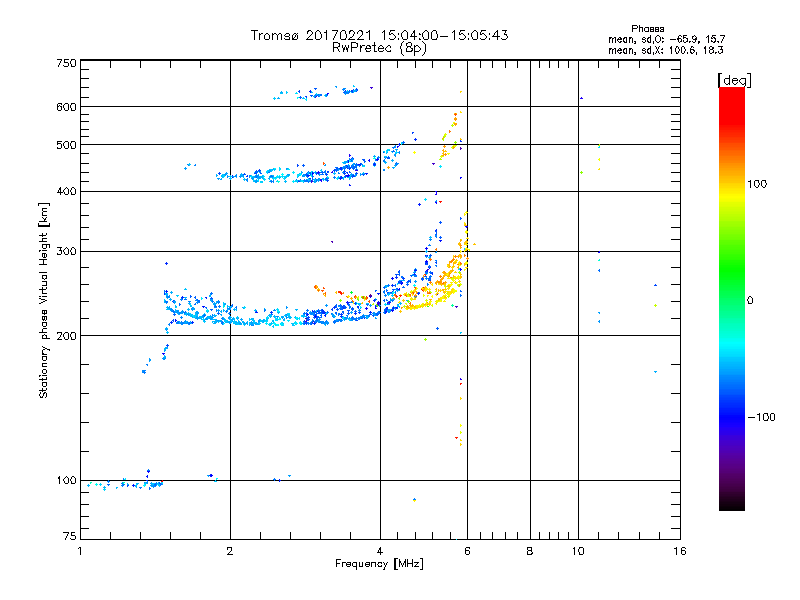This screenshot has height=600, width=800.
Task: Click the y-axis tick label '75'
Action: pyautogui.click(x=70, y=536)
